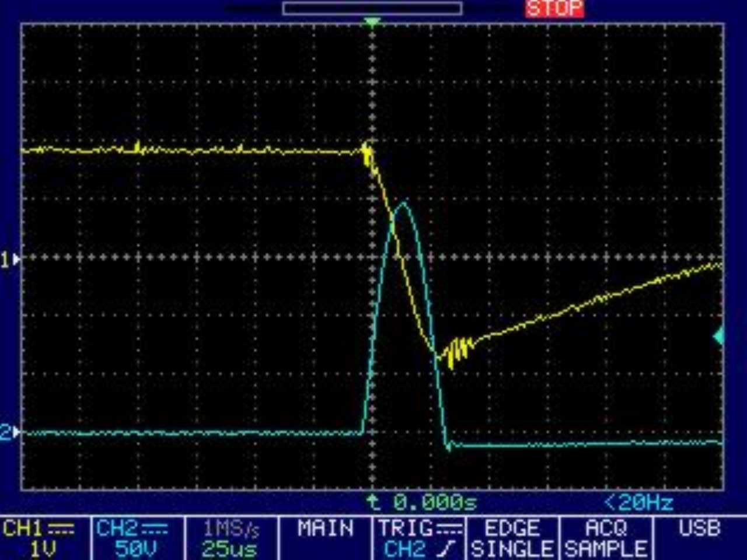
Task: Toggle the SINGLE trigger mode
Action: (512, 549)
